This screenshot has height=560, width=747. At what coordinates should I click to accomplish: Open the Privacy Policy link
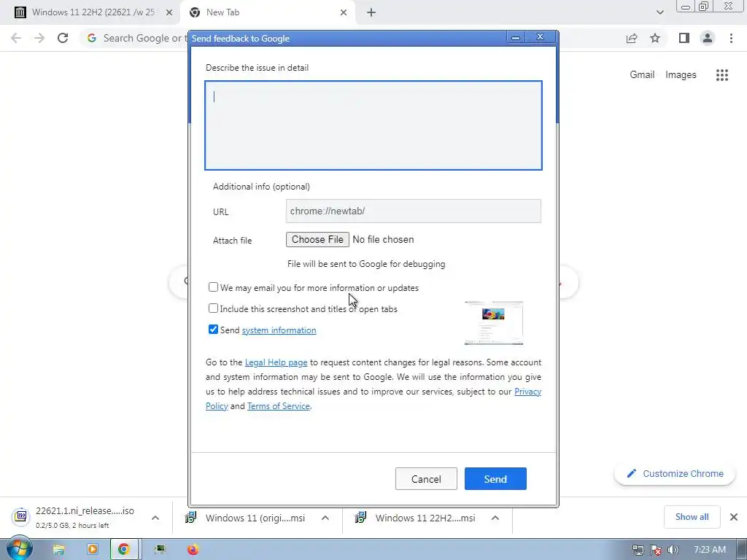pyautogui.click(x=528, y=392)
